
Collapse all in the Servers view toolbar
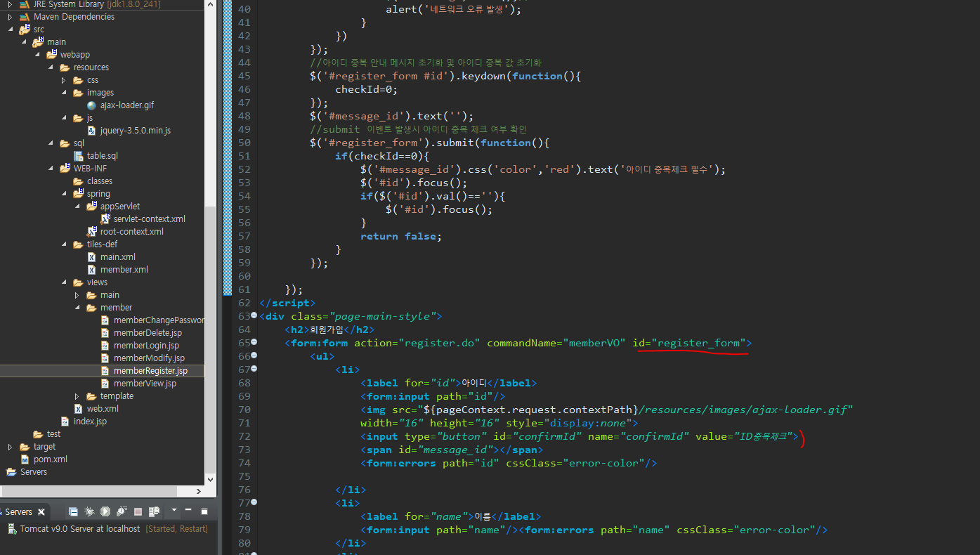73,511
